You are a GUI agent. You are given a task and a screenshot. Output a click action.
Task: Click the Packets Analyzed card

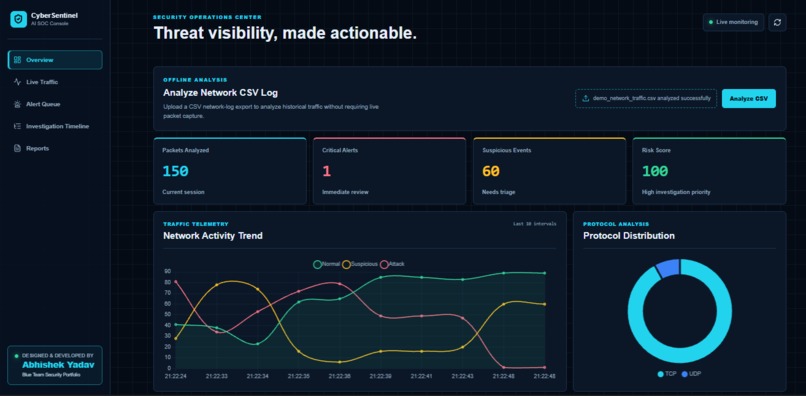(230, 171)
